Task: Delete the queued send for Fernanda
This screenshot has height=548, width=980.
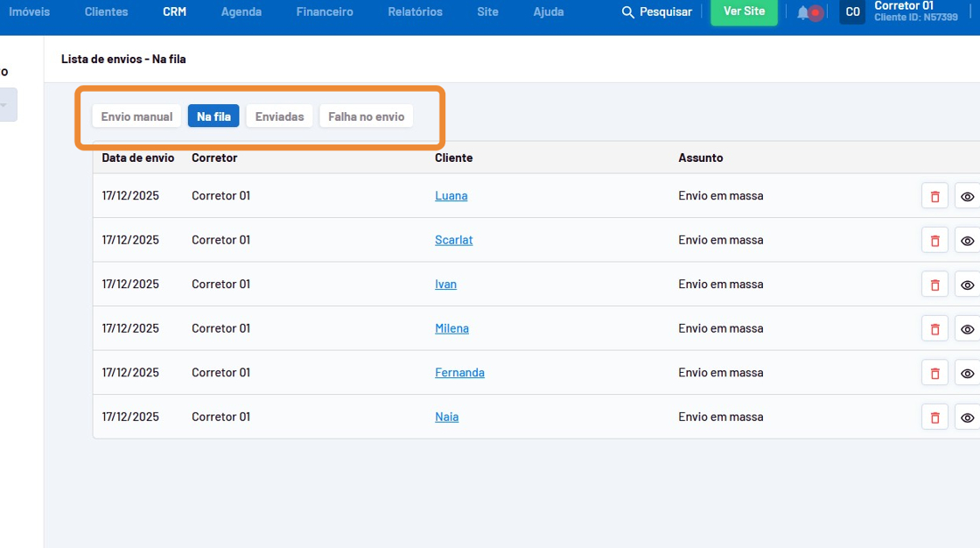Action: click(934, 373)
